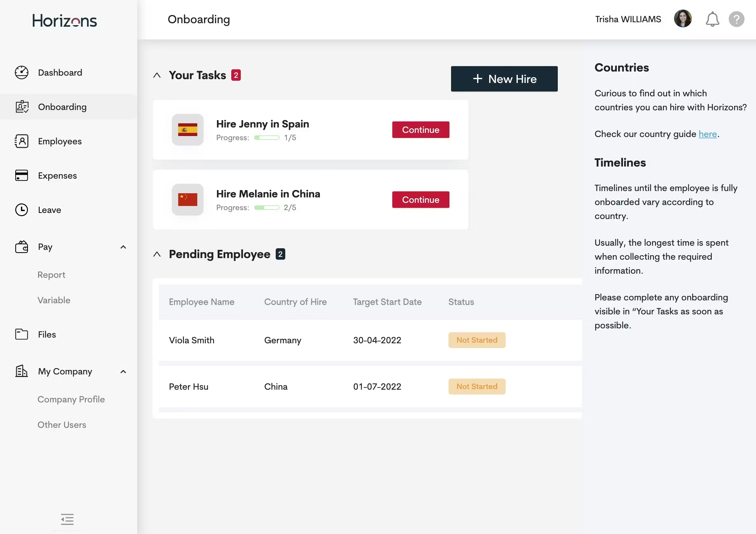Collapse the My Company submenu chevron
The height and width of the screenshot is (534, 756).
point(123,372)
